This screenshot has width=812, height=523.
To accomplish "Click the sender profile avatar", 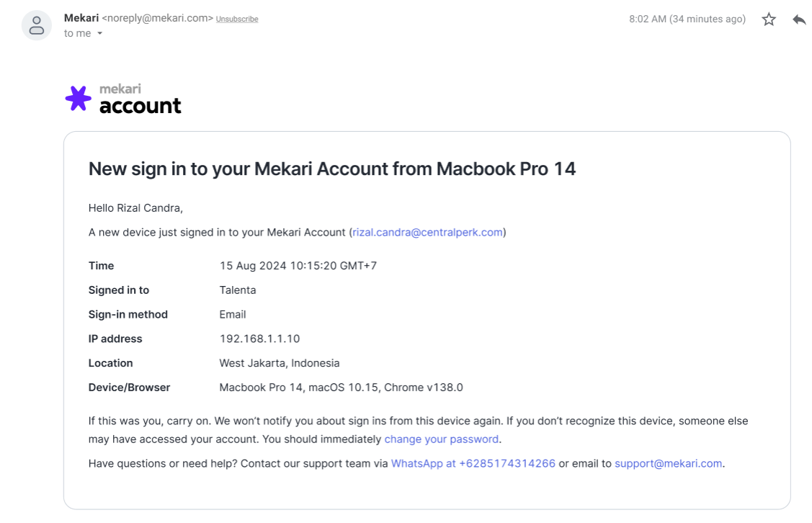I will [x=36, y=25].
